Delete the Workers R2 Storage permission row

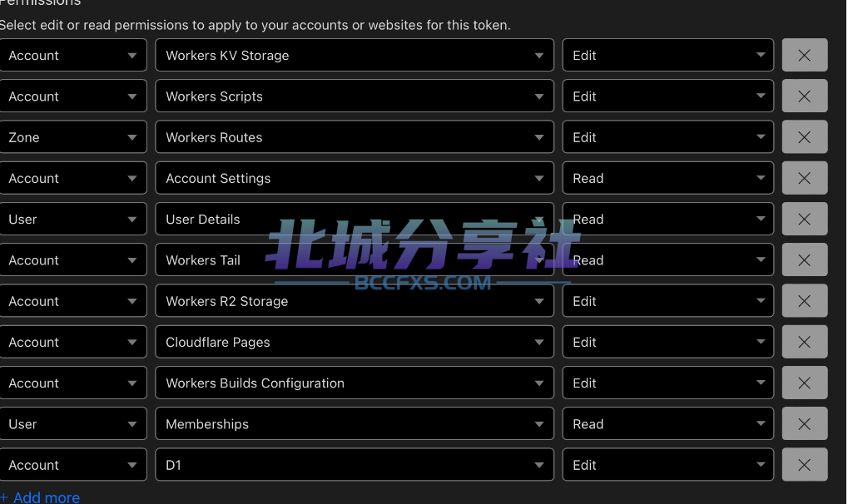pos(804,301)
